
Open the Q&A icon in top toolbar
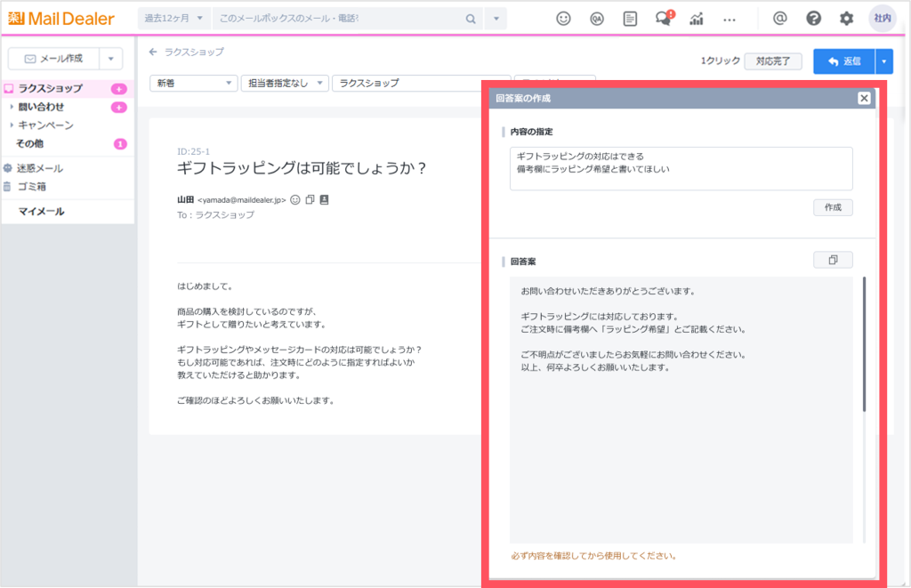[x=597, y=19]
